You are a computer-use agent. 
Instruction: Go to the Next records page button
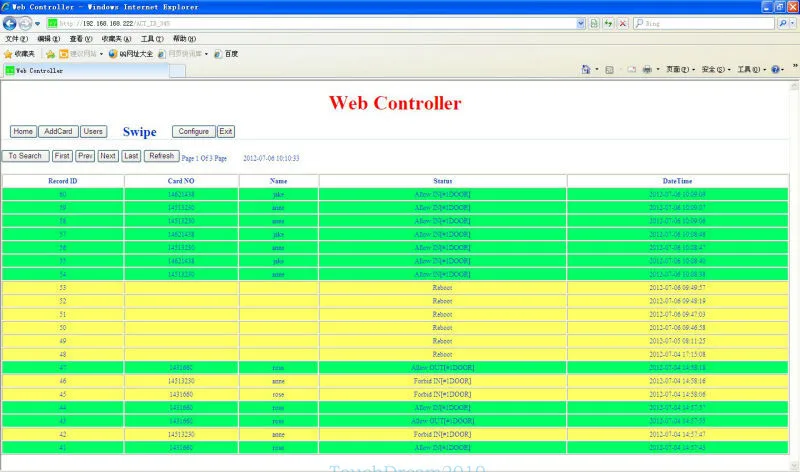click(x=108, y=156)
